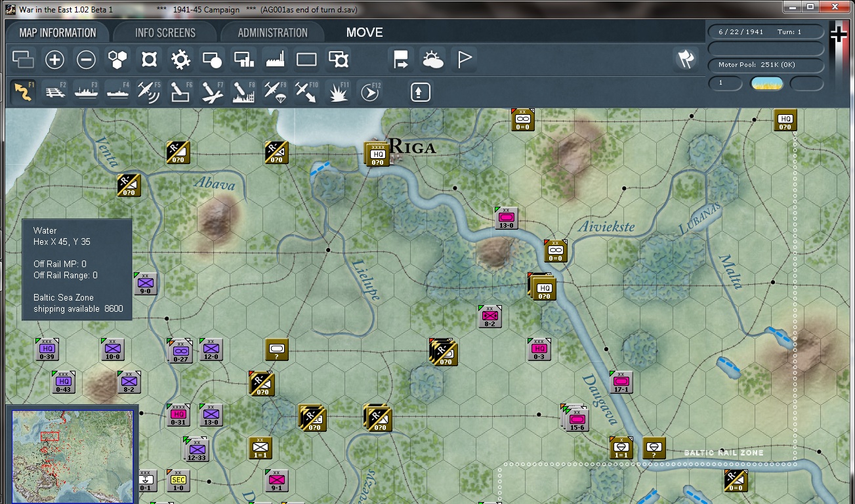Click the pennant flag toolbar icon

point(465,60)
